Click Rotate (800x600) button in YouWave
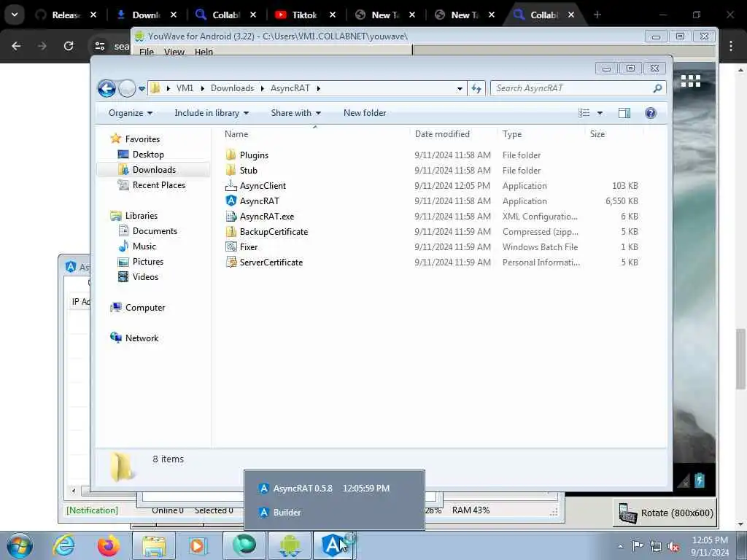This screenshot has height=560, width=747. tap(665, 513)
